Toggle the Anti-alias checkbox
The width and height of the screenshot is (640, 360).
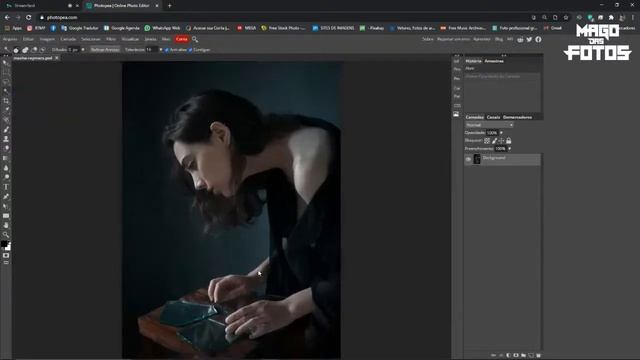tap(167, 50)
